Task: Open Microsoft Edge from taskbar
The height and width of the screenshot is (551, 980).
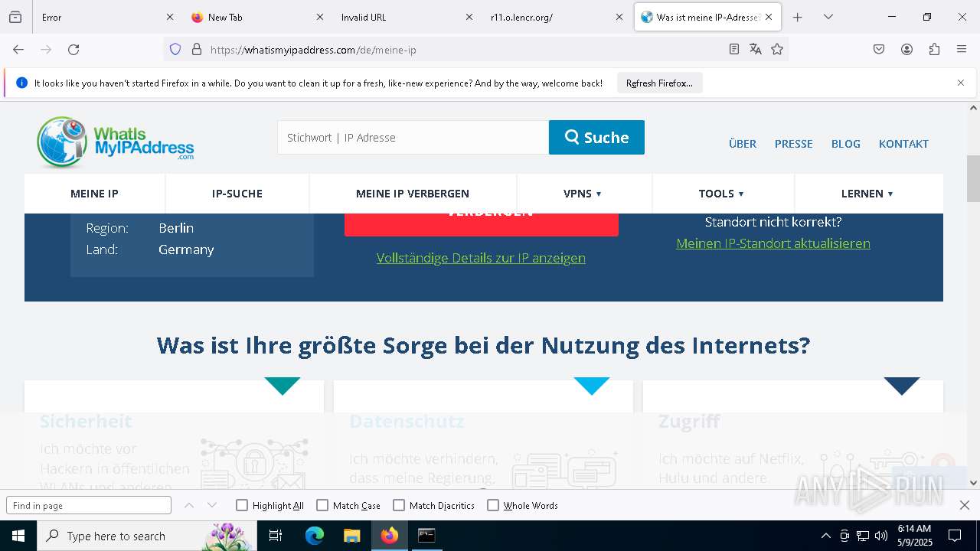Action: [x=315, y=536]
